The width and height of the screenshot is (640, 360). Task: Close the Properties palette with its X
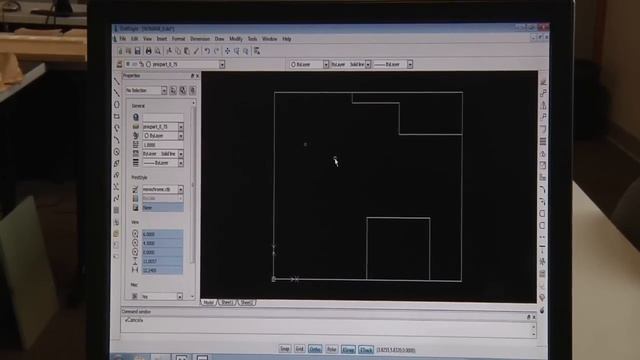(x=198, y=76)
